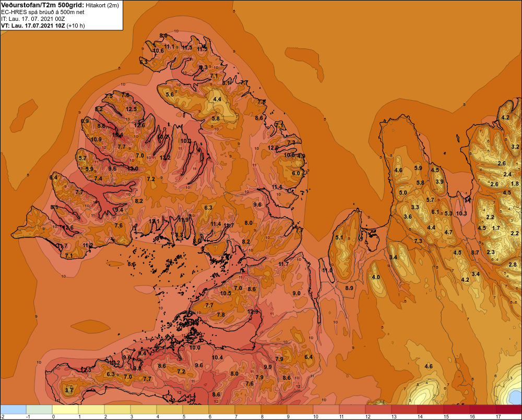Pick the legend swatch between 14 and 15
Image resolution: width=522 pixels, height=420 pixels.
click(431, 410)
